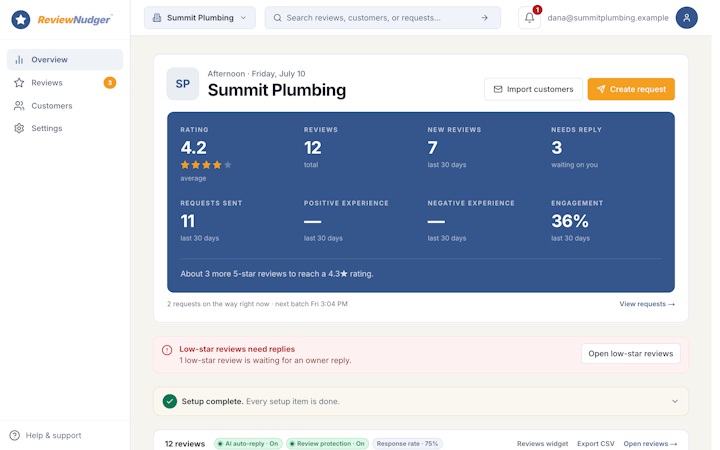
Task: Expand the Setup complete section chevron
Action: click(675, 401)
